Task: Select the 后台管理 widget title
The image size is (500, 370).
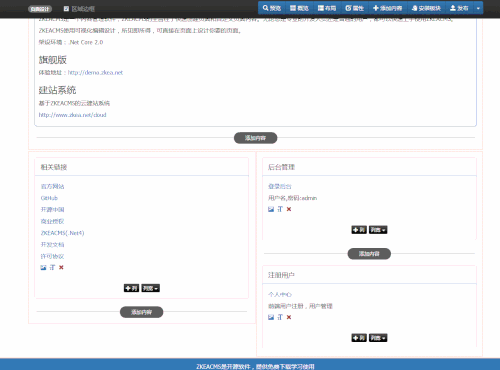Action: click(281, 167)
